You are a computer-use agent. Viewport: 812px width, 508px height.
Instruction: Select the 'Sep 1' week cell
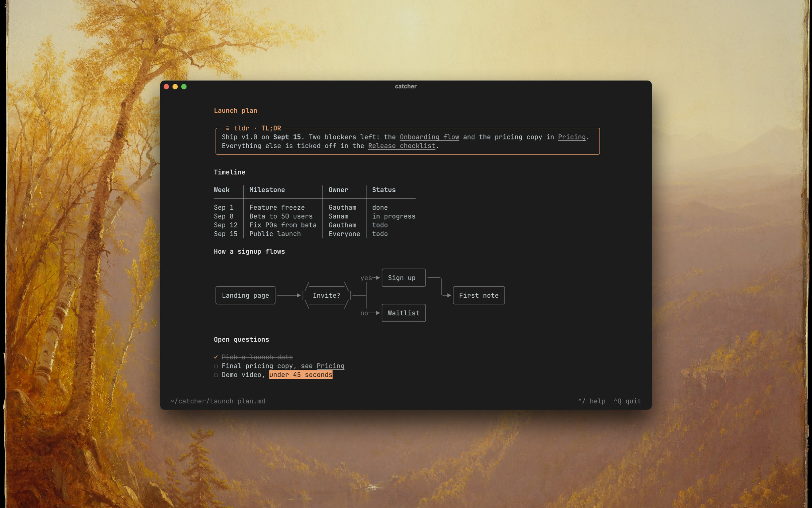(x=224, y=208)
